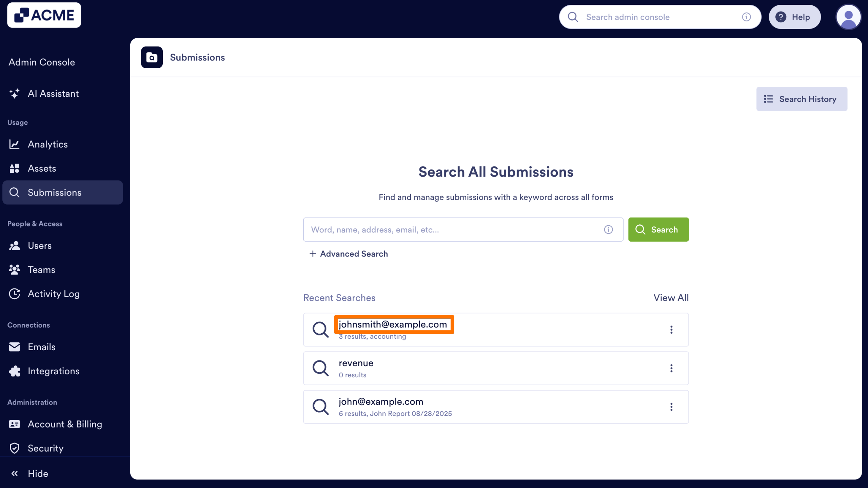
Task: Click the AI Assistant sparkle icon
Action: pos(15,93)
